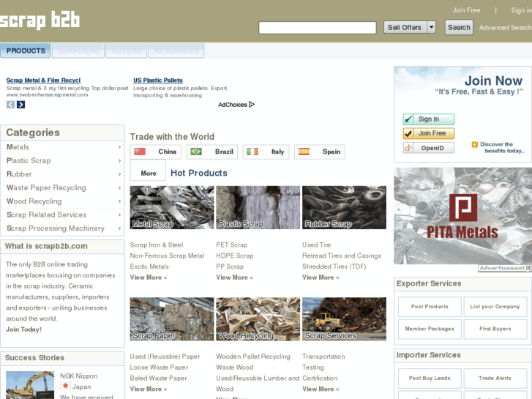Click the previous ad arrow icon
This screenshot has height=399, width=532.
click(10, 105)
